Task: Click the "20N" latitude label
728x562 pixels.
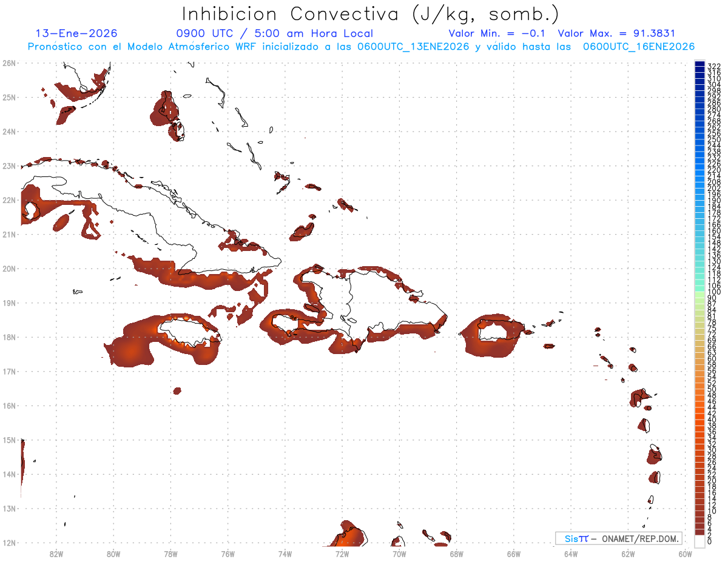Action: (8, 269)
